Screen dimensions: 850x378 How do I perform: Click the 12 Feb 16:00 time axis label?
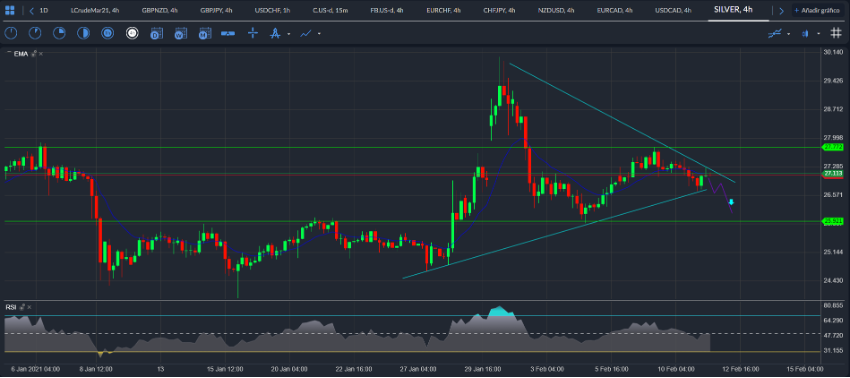[739, 369]
